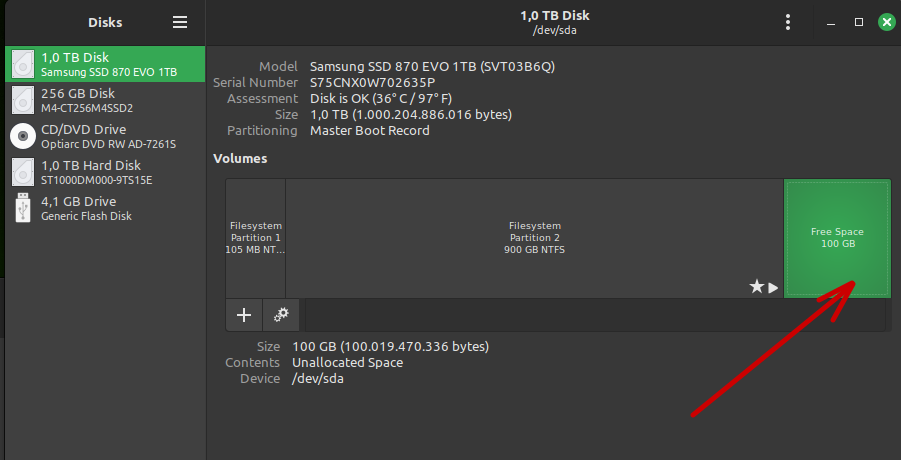
Task: Click the mounted play icon on Partition 2
Action: click(773, 287)
